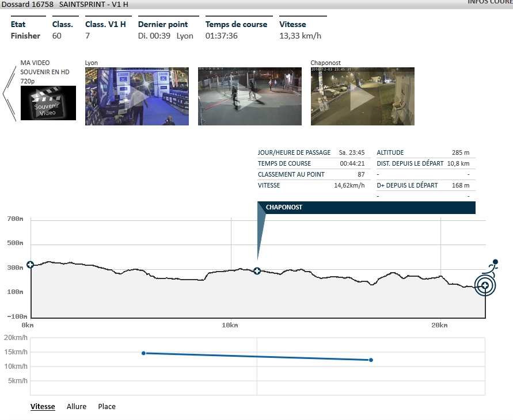Select the Chaponost checkpoint marker on profile
Image resolution: width=513 pixels, height=420 pixels.
pos(257,270)
